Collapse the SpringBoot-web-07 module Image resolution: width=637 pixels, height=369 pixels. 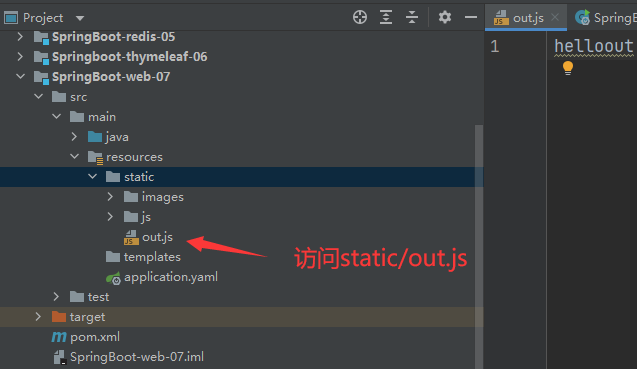(20, 76)
